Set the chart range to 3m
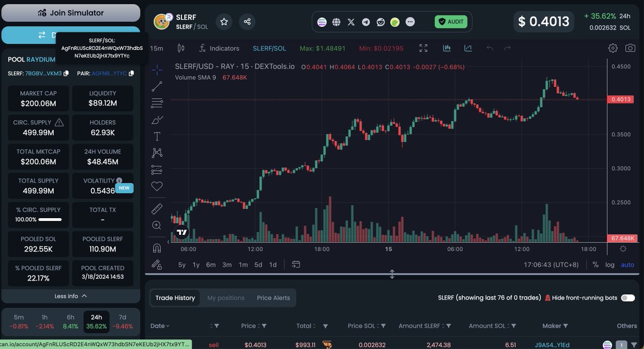This screenshot has width=644, height=349. click(x=227, y=265)
